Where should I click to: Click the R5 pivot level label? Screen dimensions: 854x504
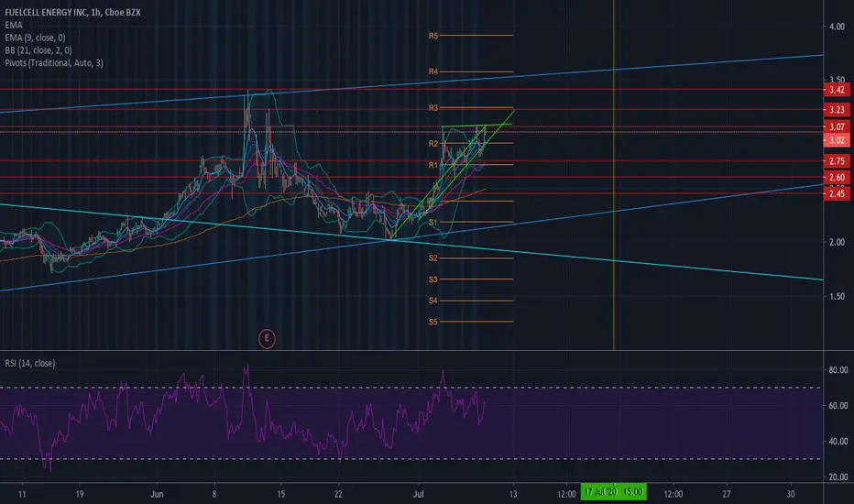(433, 36)
